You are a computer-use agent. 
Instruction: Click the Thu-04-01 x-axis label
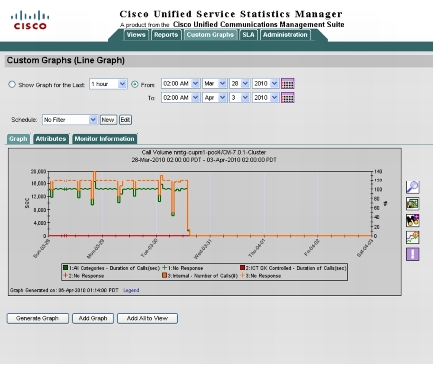point(257,248)
